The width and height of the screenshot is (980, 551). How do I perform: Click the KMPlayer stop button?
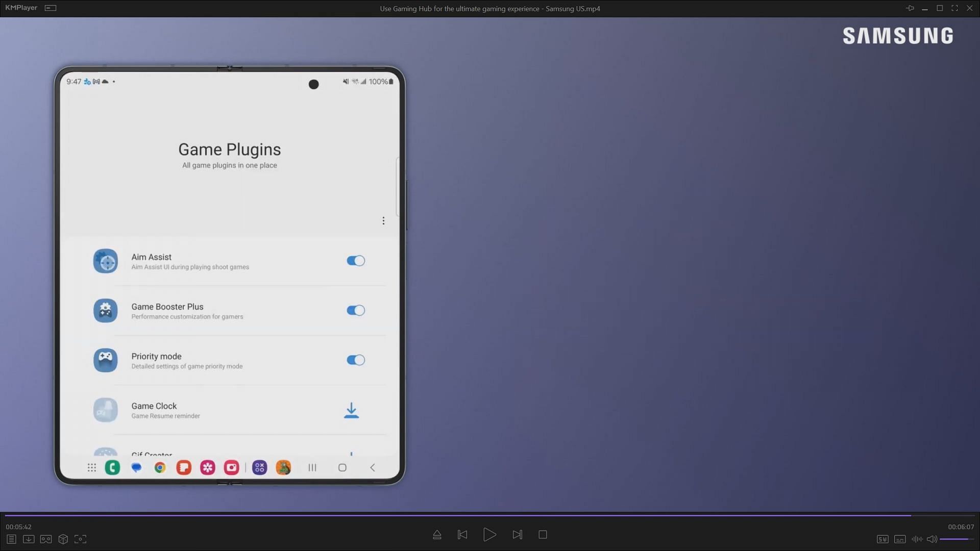(544, 534)
